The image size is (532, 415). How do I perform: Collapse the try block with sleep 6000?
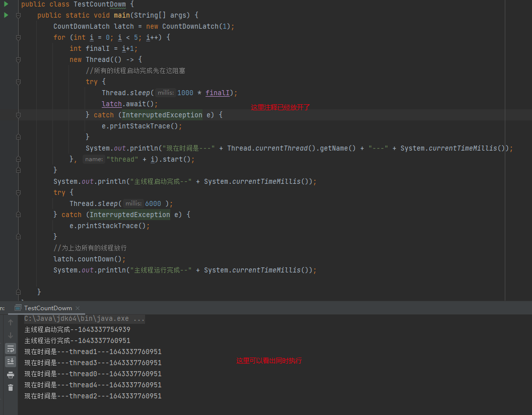coord(18,192)
